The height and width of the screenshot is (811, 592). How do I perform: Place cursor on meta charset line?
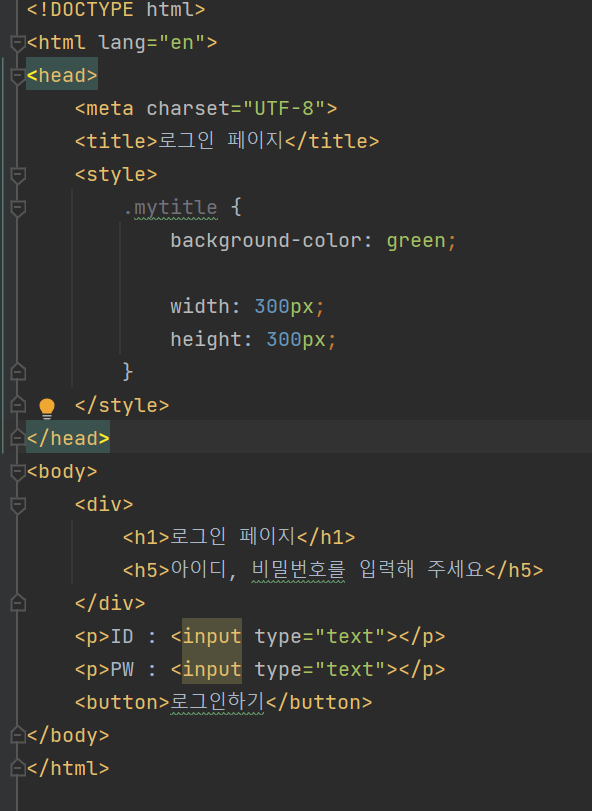[x=206, y=109]
